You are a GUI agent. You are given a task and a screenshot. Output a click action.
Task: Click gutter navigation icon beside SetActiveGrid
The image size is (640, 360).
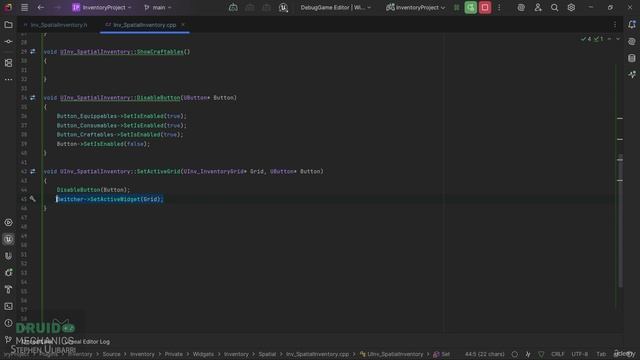point(33,171)
